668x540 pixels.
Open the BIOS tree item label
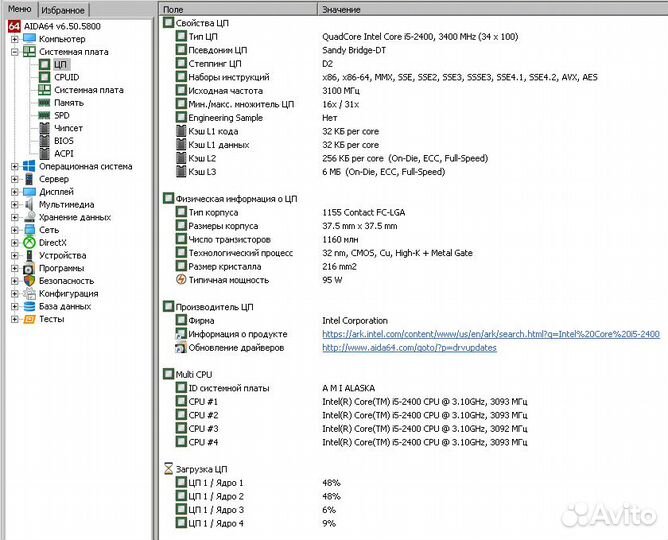[63, 141]
